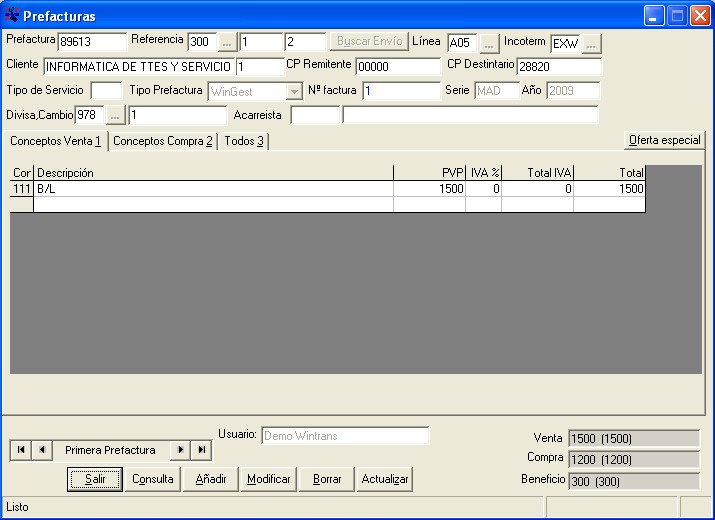Focus the CP Destinatario field

[560, 67]
